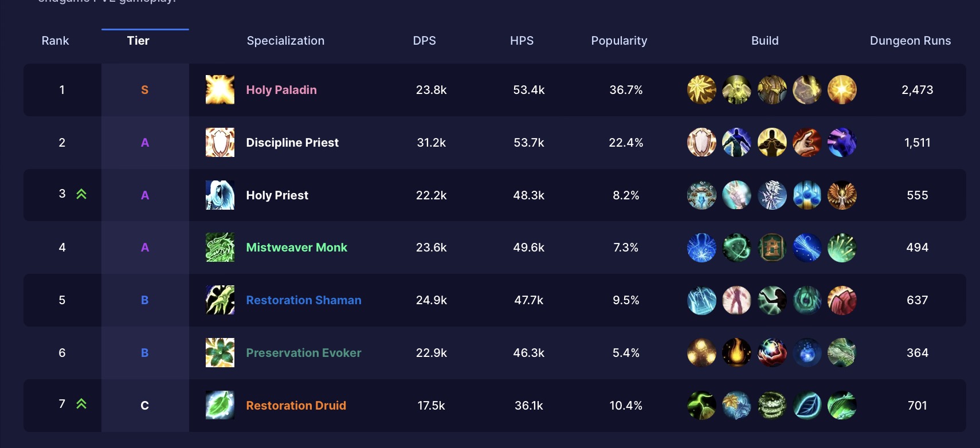Click the Discipline Priest shield icon
This screenshot has width=980, height=448.
coord(220,143)
